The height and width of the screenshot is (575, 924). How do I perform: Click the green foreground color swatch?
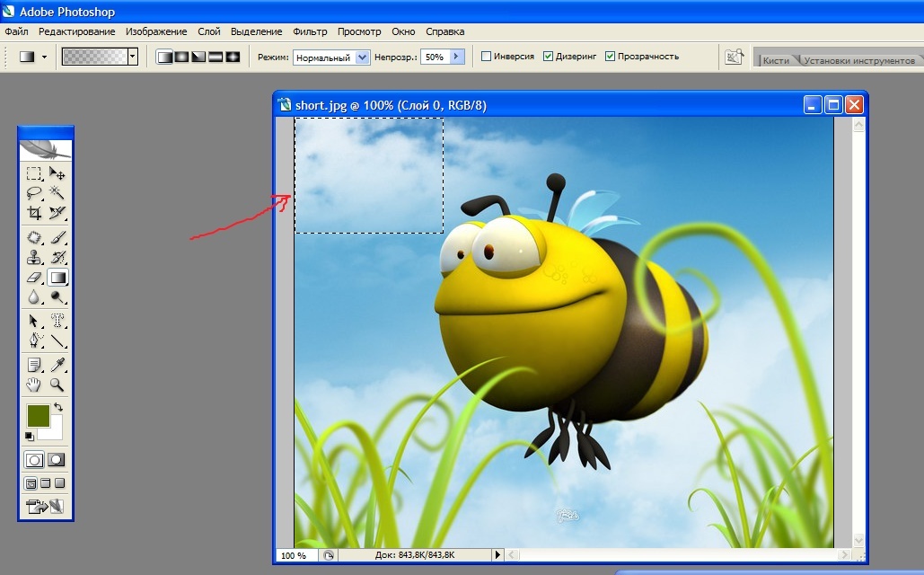click(39, 416)
